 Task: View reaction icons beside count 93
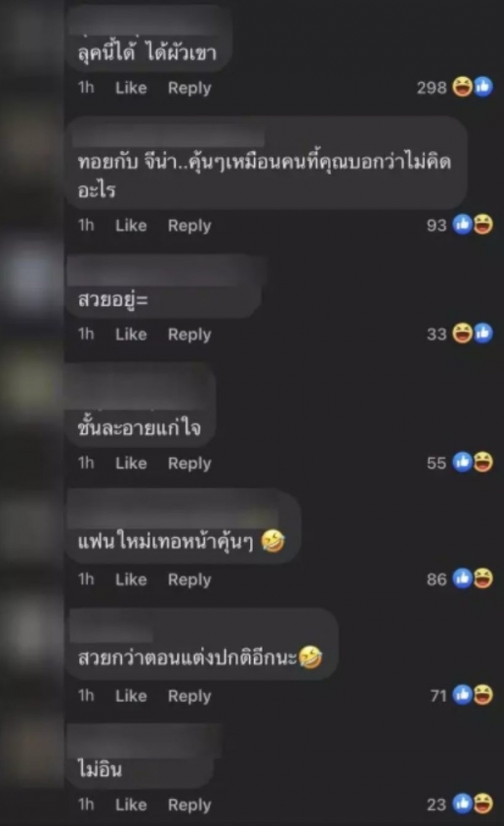(472, 224)
